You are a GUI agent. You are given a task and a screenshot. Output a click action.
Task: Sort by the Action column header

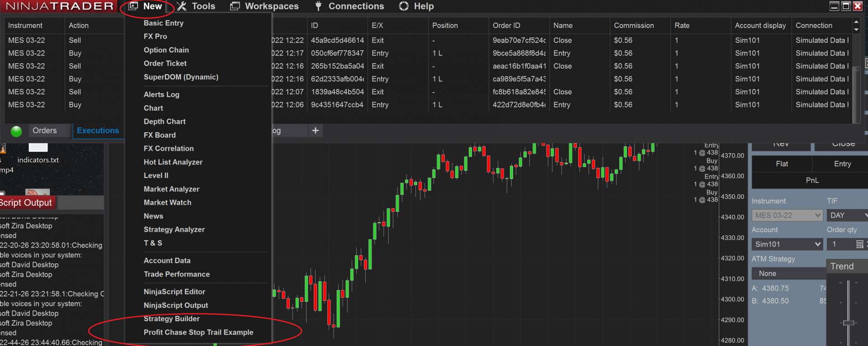(94, 26)
